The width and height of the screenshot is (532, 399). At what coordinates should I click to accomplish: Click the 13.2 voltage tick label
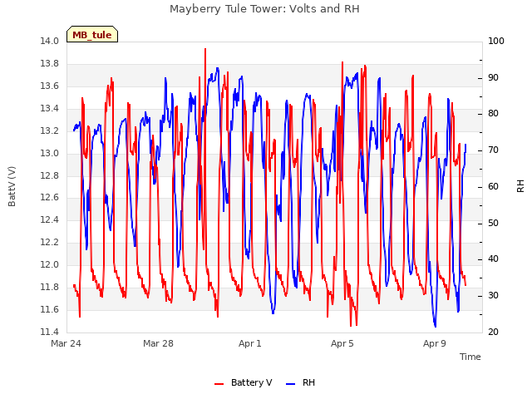(50, 131)
